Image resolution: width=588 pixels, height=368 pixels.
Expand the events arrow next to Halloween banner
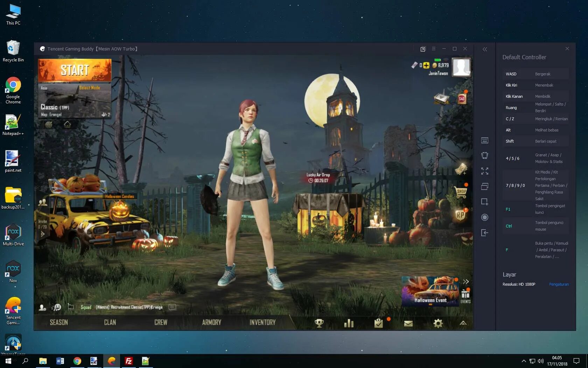click(466, 281)
